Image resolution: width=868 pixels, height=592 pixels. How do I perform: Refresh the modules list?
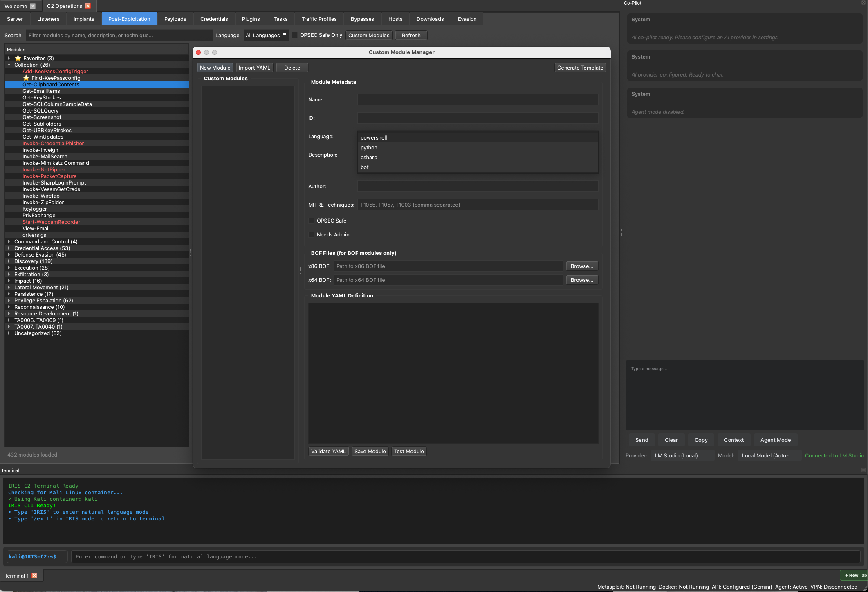coord(411,35)
